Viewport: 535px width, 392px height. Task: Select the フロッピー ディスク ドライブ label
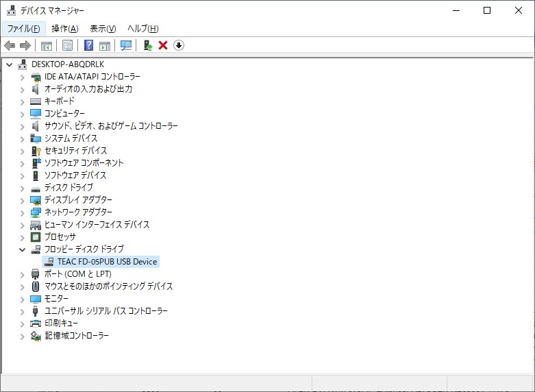(x=84, y=249)
